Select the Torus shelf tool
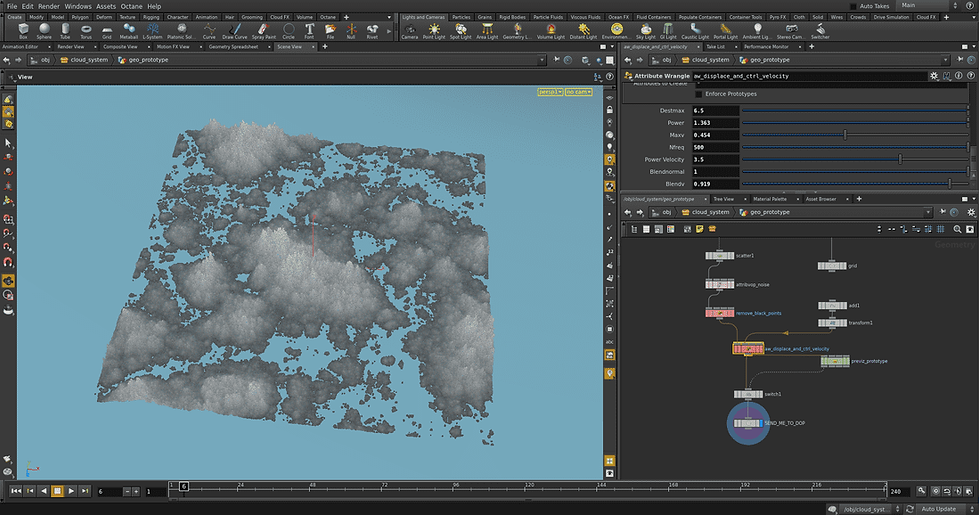 86,31
